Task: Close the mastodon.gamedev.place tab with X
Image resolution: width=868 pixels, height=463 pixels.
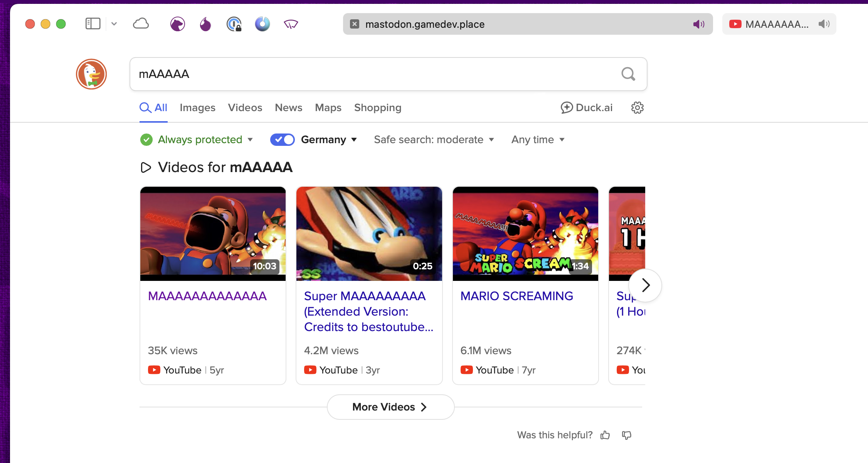Action: 355,24
